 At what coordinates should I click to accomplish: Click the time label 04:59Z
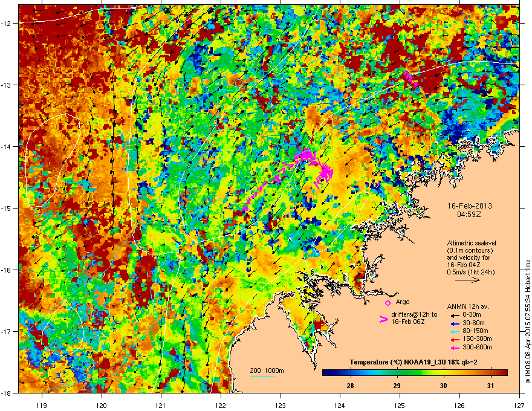469,215
